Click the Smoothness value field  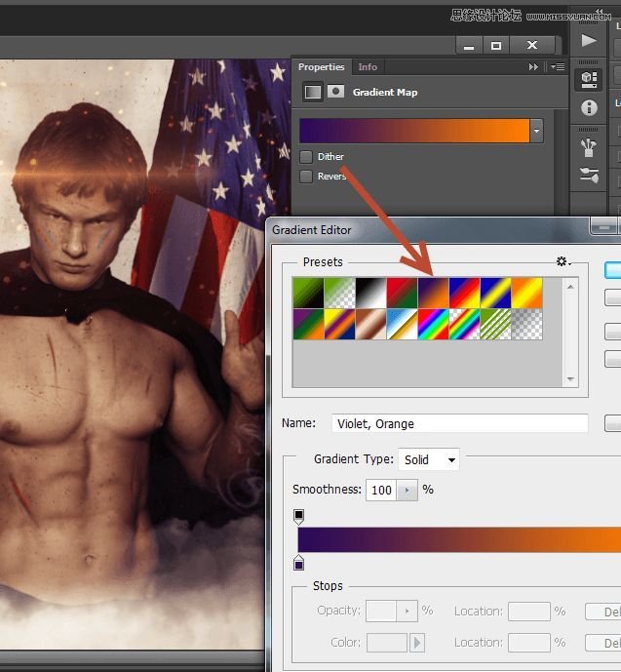[x=381, y=490]
